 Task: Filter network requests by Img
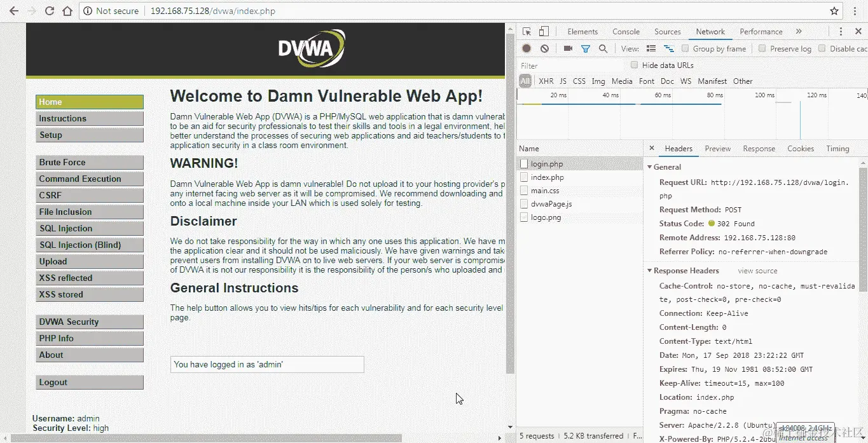click(x=598, y=81)
